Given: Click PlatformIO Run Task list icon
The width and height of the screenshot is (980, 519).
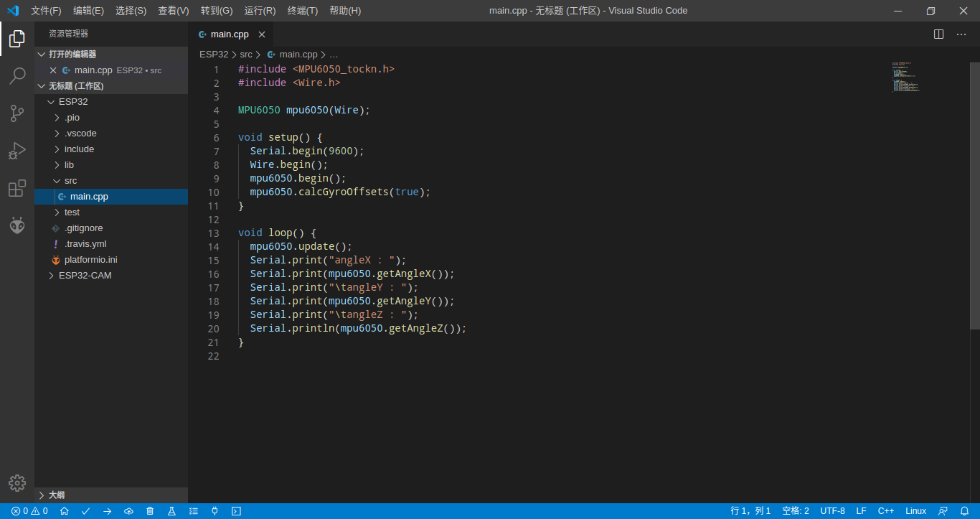Looking at the screenshot, I should 193,511.
